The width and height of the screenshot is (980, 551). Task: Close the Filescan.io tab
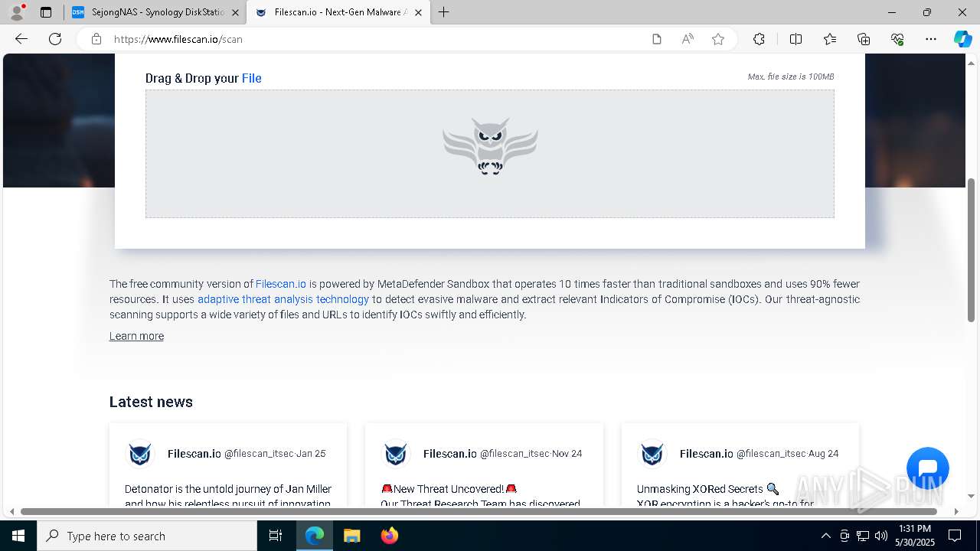[x=418, y=12]
